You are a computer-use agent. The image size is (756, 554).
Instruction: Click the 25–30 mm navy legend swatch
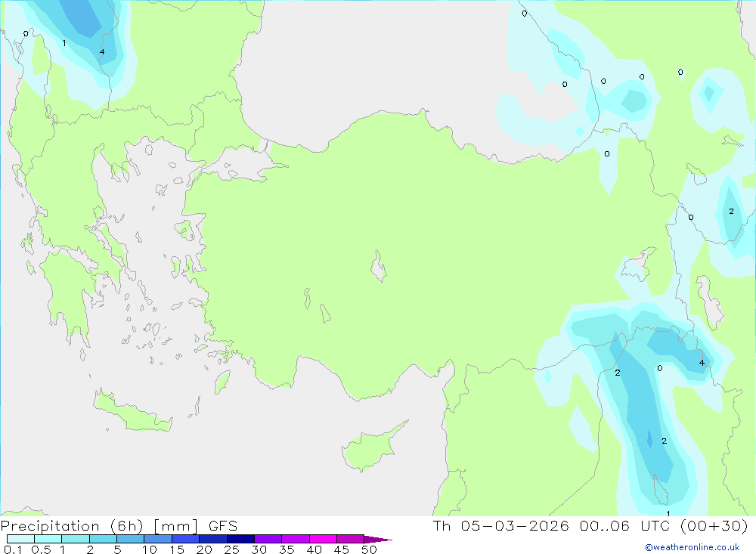point(240,539)
